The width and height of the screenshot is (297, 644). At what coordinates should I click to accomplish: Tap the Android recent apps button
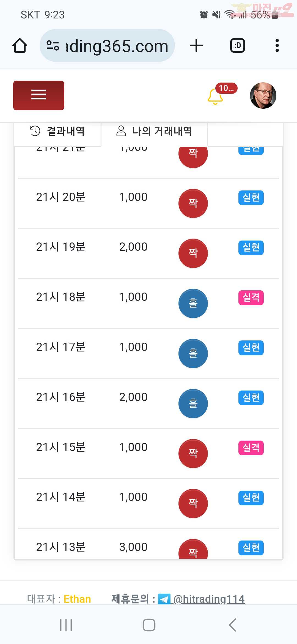[x=66, y=625]
